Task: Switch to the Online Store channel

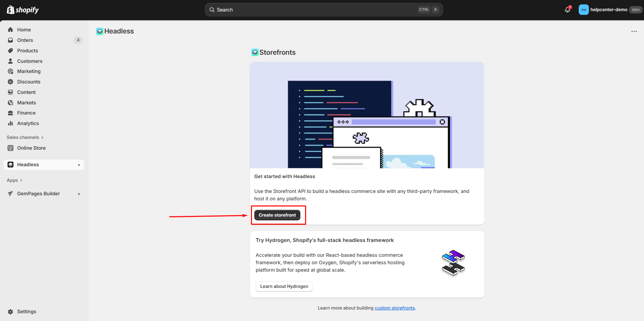Action: [x=31, y=148]
